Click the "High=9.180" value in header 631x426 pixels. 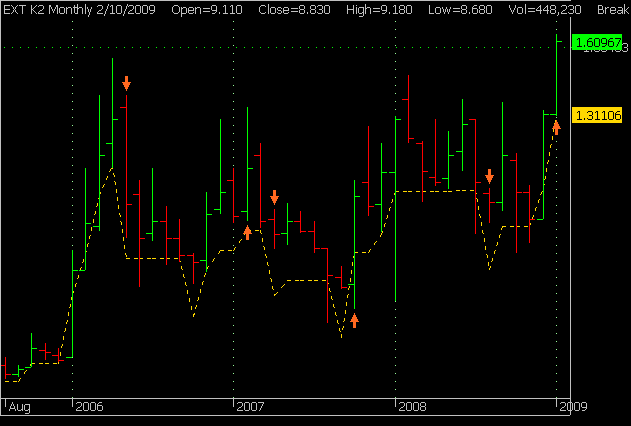point(379,10)
